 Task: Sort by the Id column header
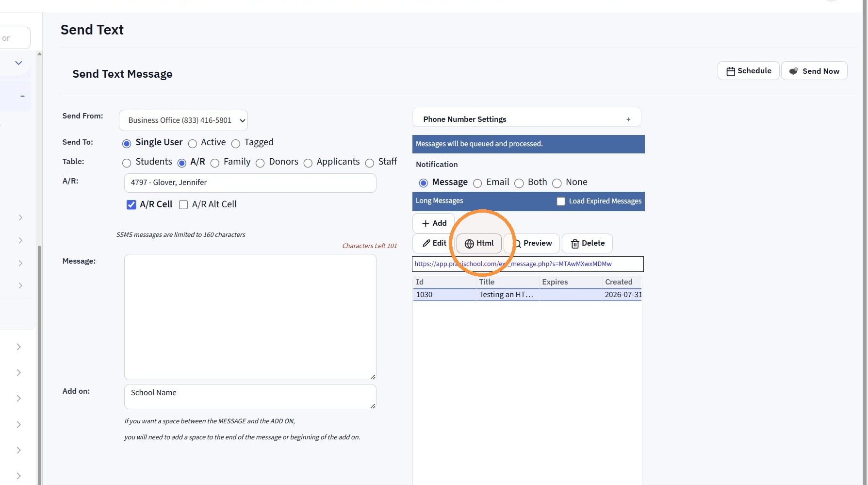click(x=444, y=282)
